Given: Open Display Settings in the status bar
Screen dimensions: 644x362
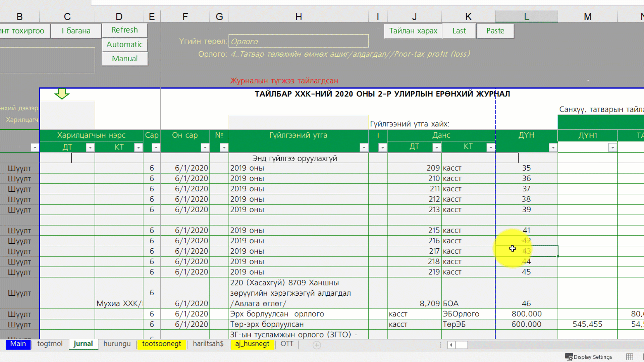Looking at the screenshot, I should tap(589, 357).
